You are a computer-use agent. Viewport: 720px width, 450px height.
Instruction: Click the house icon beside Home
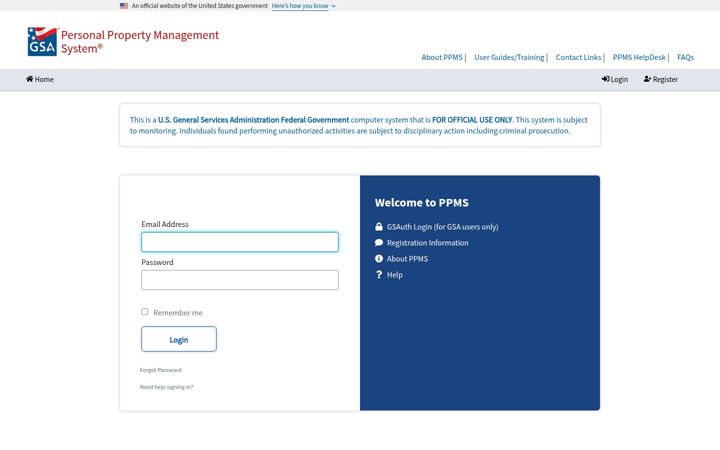click(29, 79)
